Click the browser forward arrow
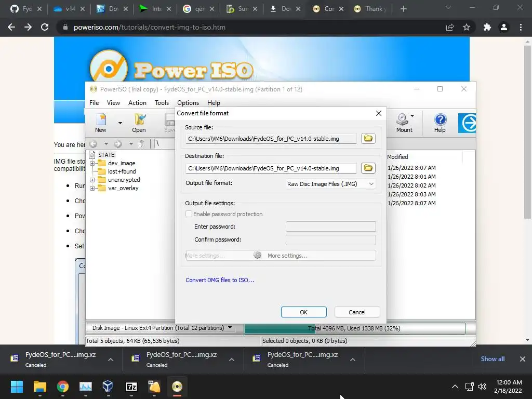The width and height of the screenshot is (532, 399). coord(28,27)
